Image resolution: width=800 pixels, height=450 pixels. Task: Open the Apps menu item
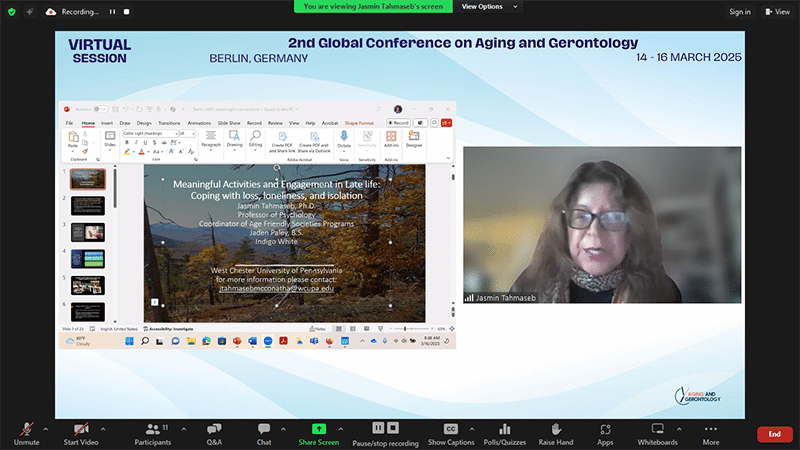pyautogui.click(x=605, y=428)
